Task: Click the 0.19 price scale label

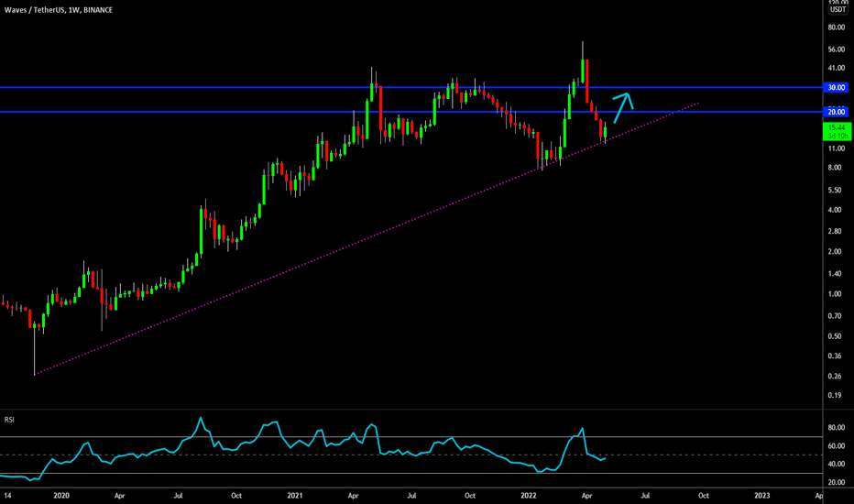Action: 835,395
